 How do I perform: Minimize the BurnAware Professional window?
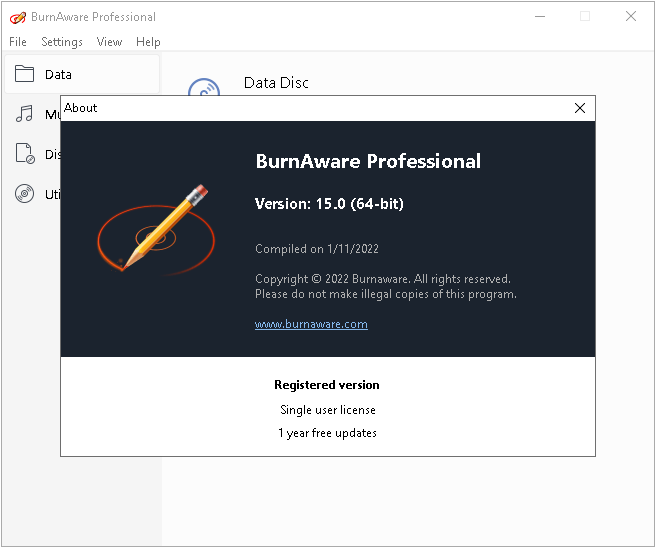(540, 17)
